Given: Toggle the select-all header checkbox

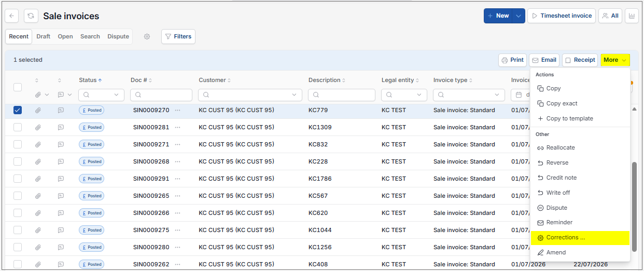Looking at the screenshot, I should 18,87.
